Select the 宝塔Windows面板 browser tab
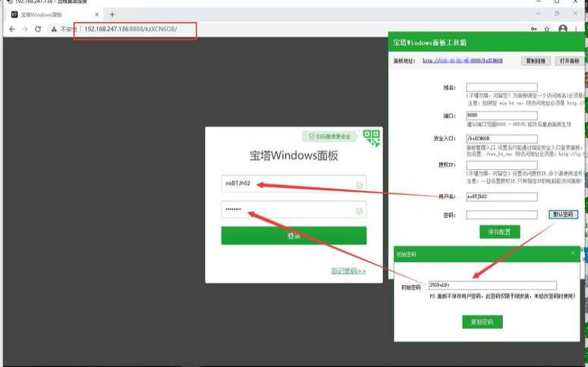The width and height of the screenshot is (588, 367). click(55, 14)
